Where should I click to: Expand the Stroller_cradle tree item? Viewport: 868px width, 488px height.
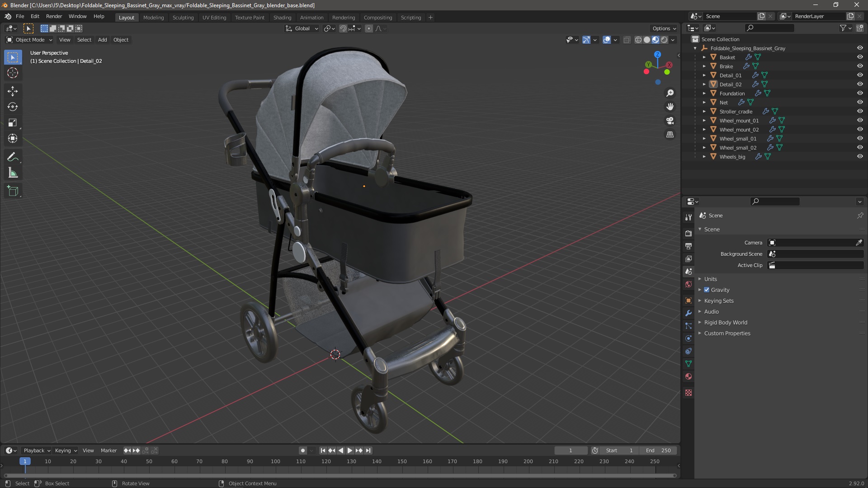click(x=704, y=112)
